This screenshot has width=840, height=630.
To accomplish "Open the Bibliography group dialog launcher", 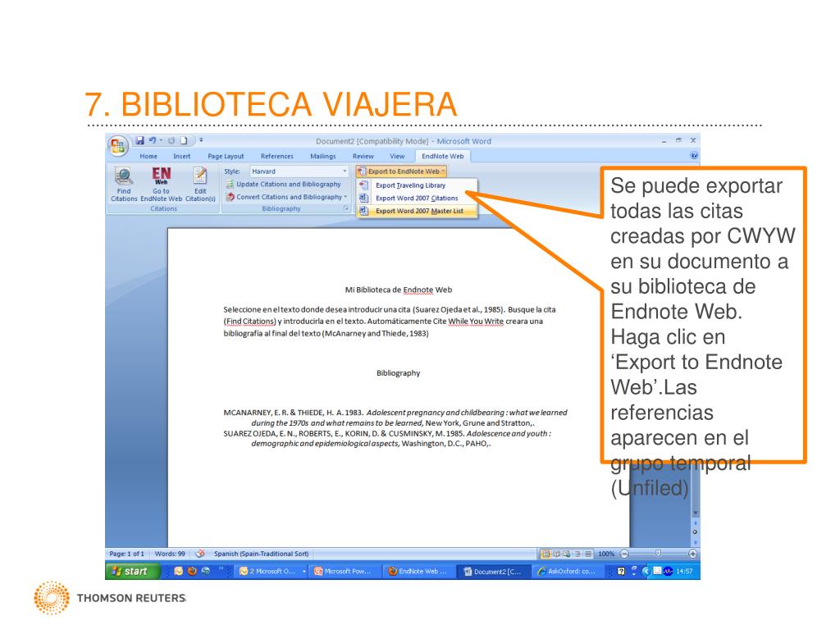I will [x=345, y=209].
